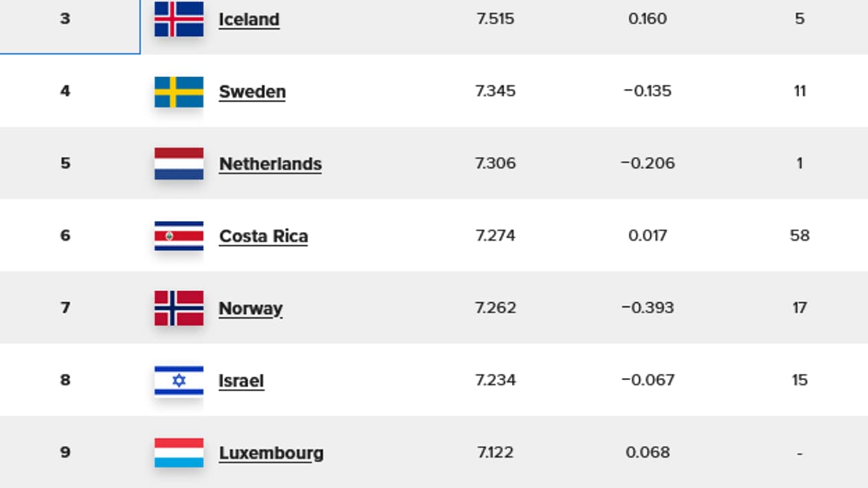This screenshot has width=868, height=488.
Task: Click the Sweden flag icon
Action: (x=178, y=92)
